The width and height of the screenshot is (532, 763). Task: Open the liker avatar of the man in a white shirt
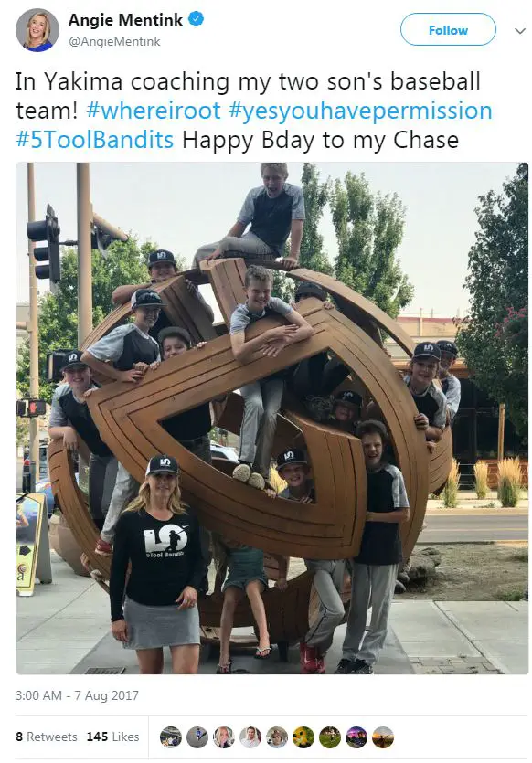tap(250, 737)
